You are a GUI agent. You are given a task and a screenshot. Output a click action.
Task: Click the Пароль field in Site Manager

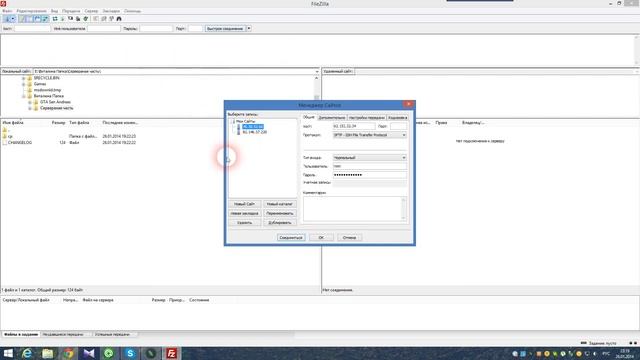click(x=370, y=175)
